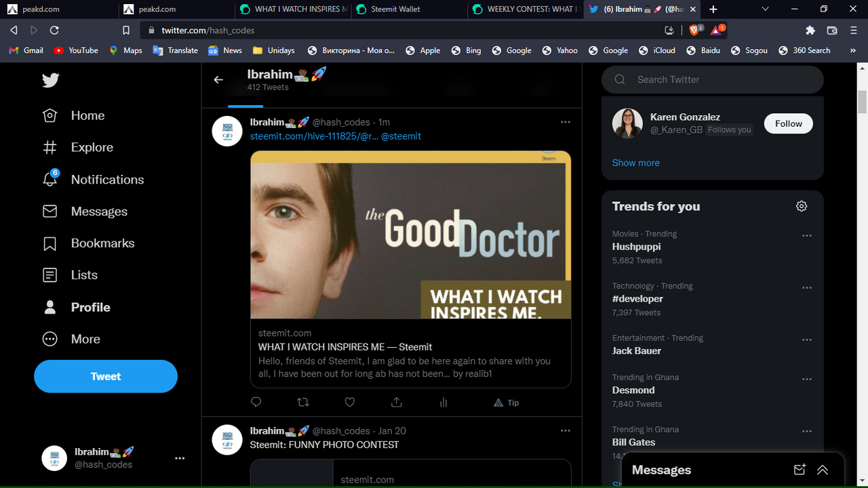Open WHAT I WATCH INSPIRES ME card title
Screen dimensions: 868x488
pyautogui.click(x=345, y=347)
